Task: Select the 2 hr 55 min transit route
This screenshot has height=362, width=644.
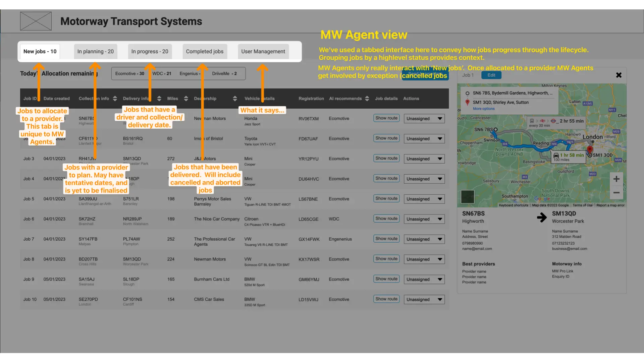Action: pyautogui.click(x=556, y=123)
